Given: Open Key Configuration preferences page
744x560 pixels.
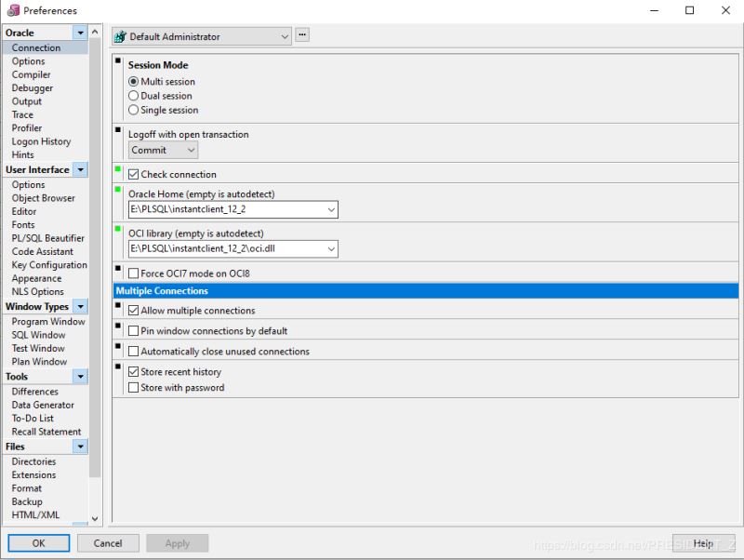Looking at the screenshot, I should click(49, 265).
